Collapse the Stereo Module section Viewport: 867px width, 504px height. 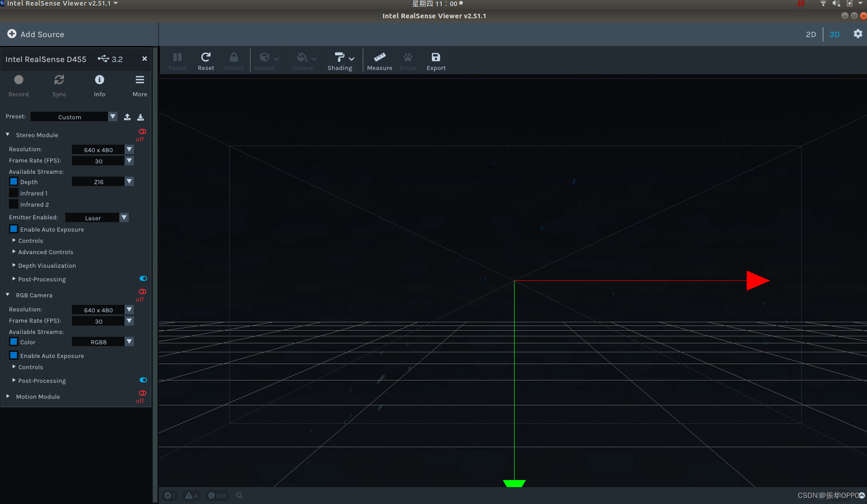coord(8,134)
